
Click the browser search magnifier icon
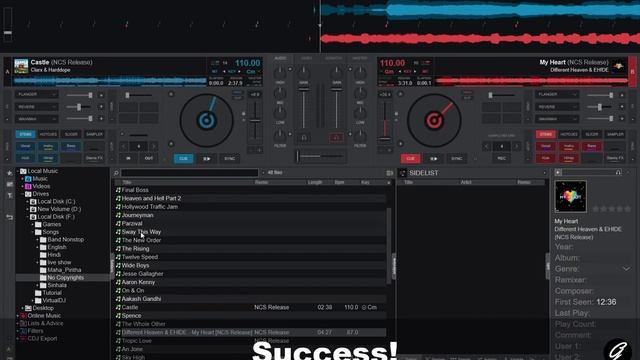(x=116, y=173)
